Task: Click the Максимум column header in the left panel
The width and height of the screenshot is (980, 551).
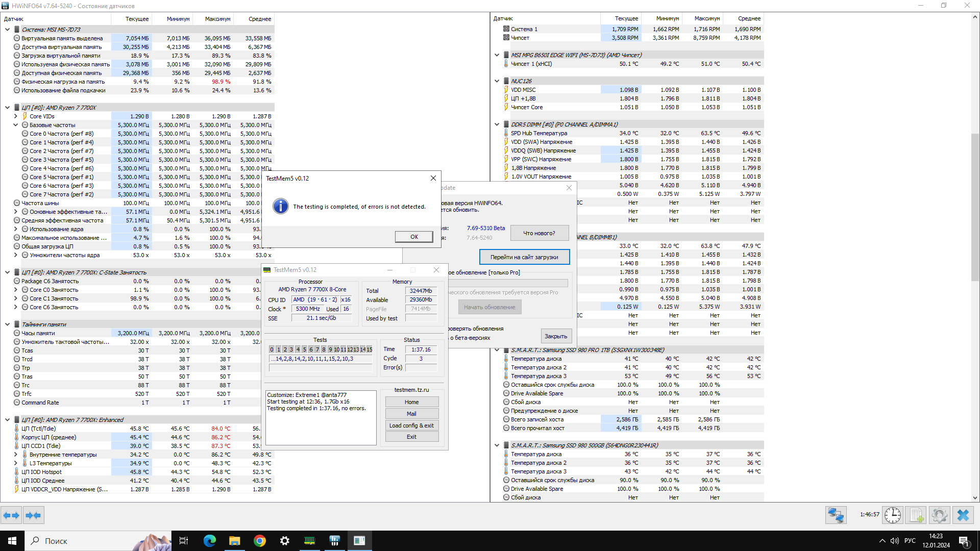Action: point(217,19)
